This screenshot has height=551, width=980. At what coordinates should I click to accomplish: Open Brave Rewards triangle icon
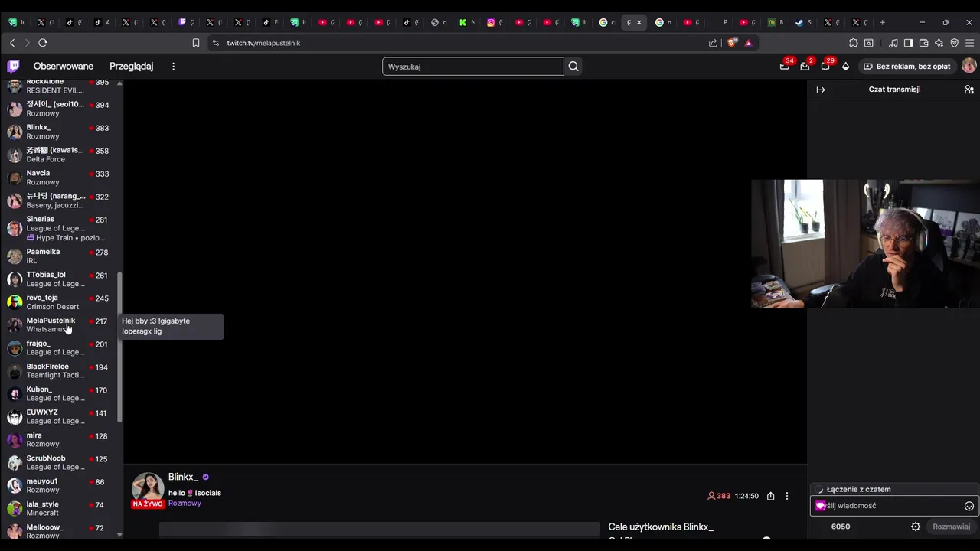tap(749, 43)
